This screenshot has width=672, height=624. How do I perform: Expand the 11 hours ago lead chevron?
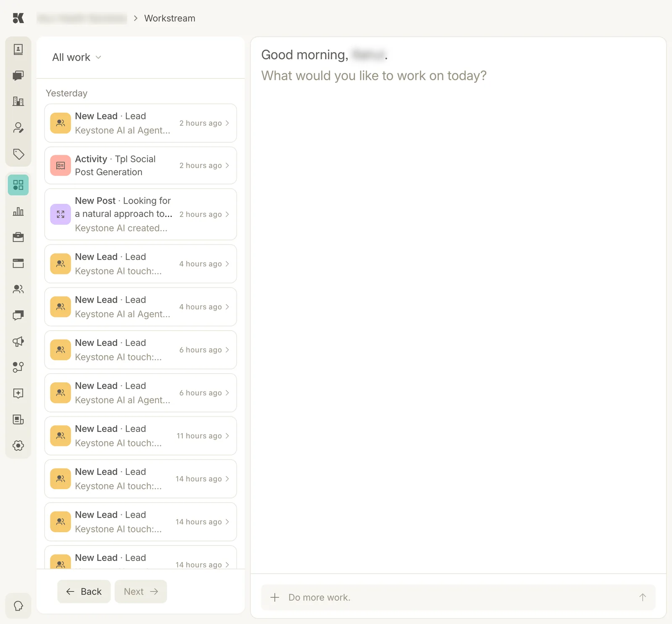click(x=227, y=436)
